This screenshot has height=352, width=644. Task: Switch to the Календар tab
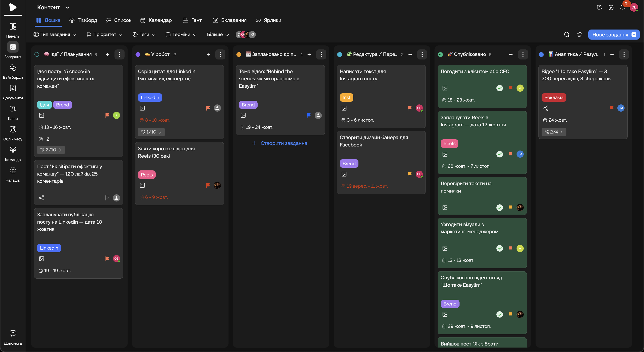156,20
